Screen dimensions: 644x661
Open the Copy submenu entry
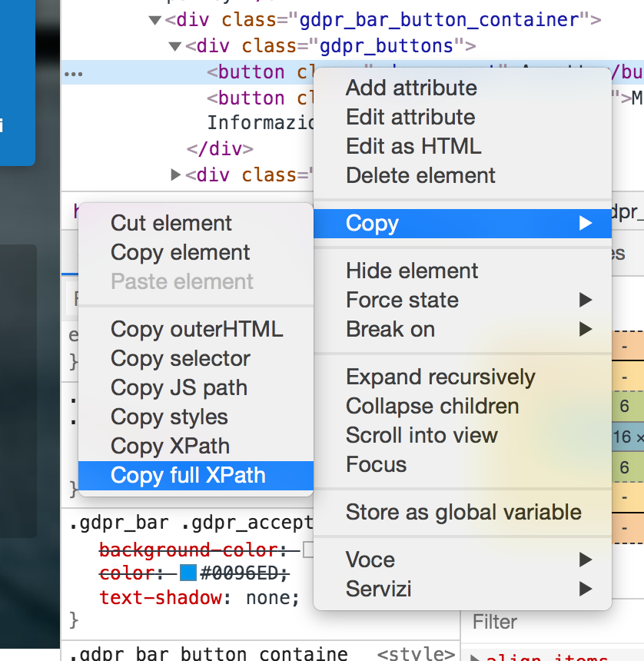tap(463, 223)
